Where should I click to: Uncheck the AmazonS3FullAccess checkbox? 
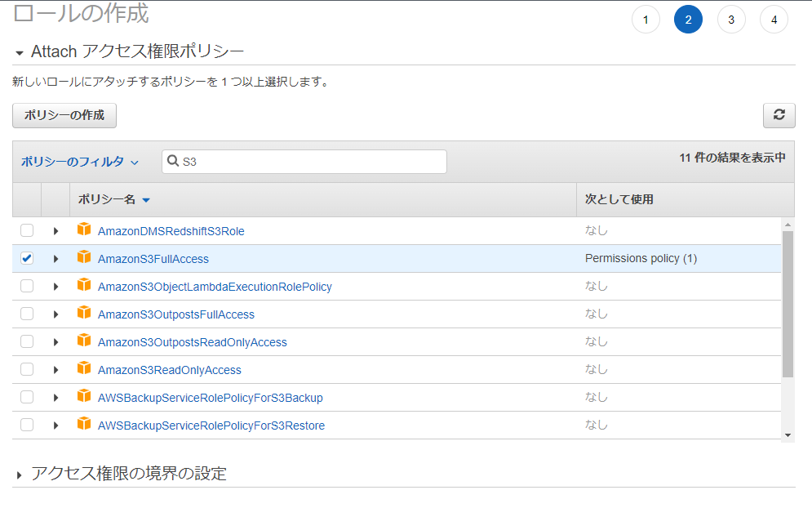tap(27, 258)
